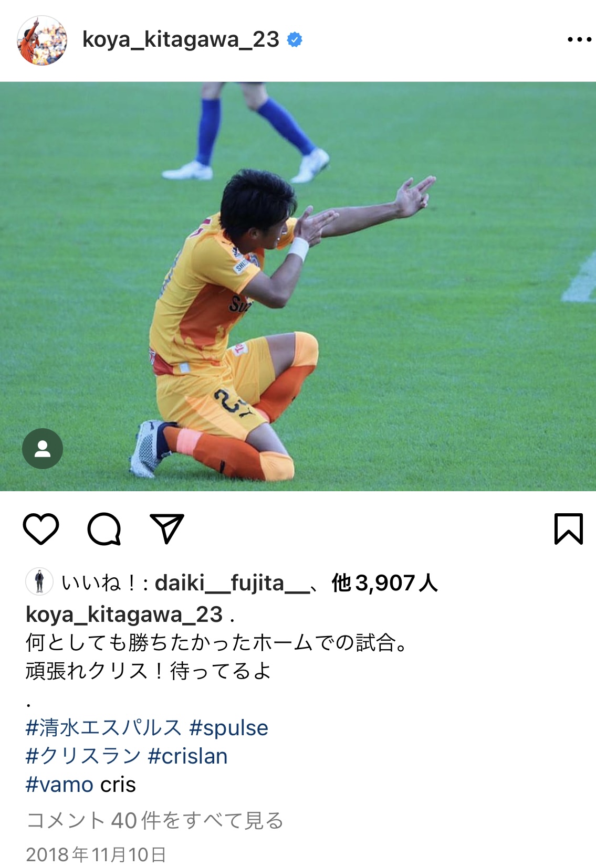
Task: Open hashtag #spulse
Action: point(228,728)
